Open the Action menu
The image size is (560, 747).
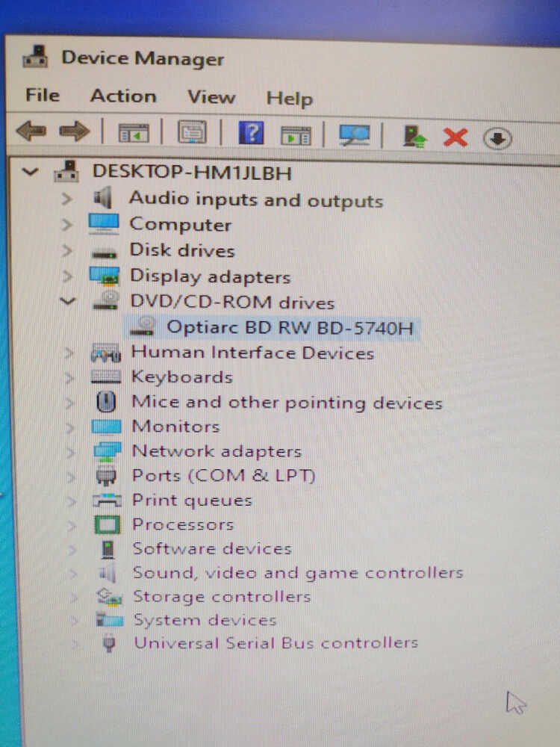click(x=123, y=96)
